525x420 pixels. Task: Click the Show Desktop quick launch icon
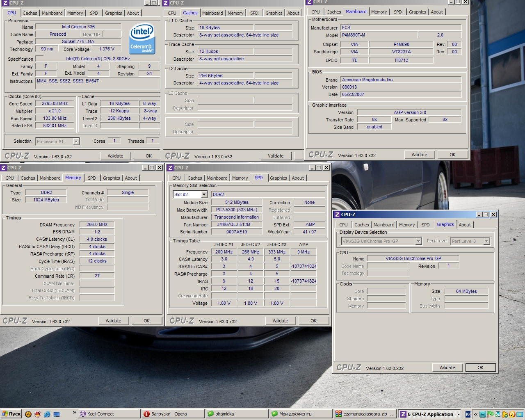coord(57,414)
